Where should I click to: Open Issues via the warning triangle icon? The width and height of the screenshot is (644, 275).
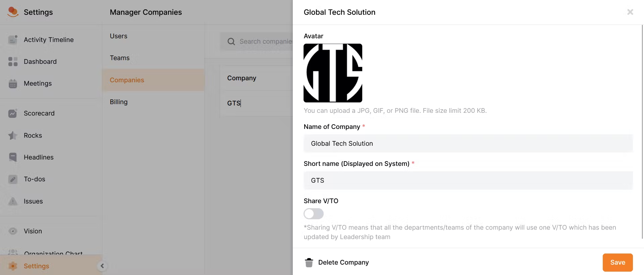click(x=13, y=201)
